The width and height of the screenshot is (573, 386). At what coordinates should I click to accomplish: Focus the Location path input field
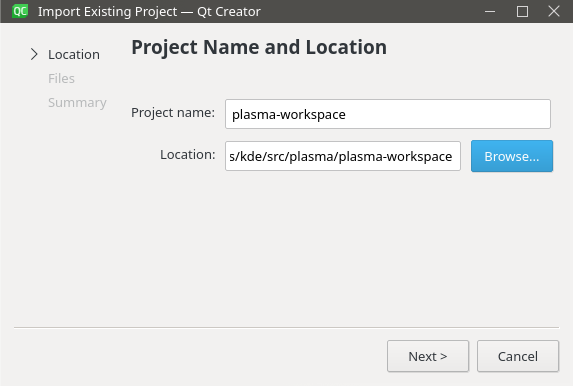pyautogui.click(x=343, y=156)
